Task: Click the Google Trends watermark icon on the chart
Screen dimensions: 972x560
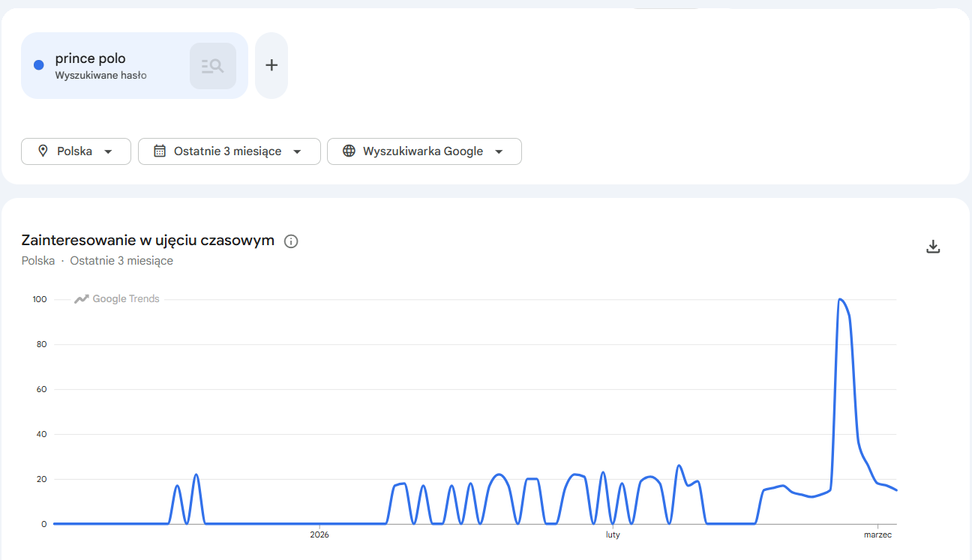Action: 81,298
